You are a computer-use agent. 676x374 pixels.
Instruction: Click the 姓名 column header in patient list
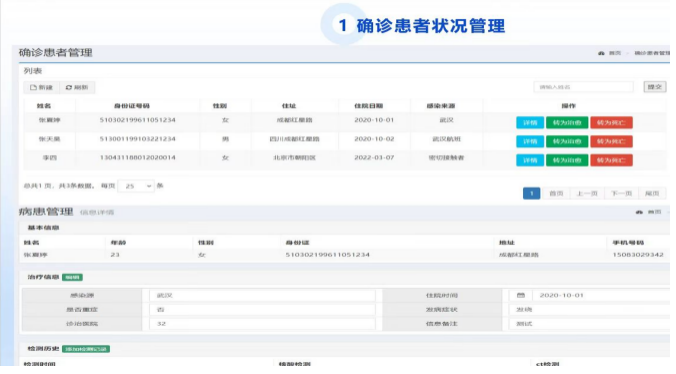tap(44, 106)
